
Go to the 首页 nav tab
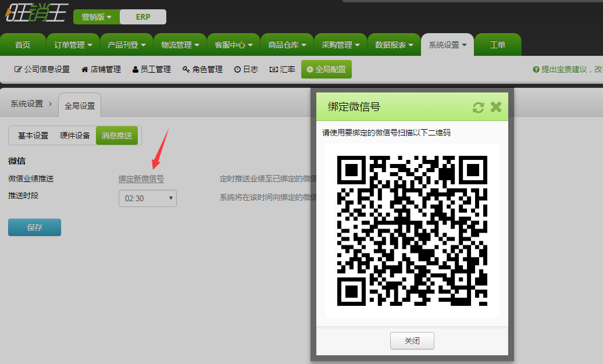pyautogui.click(x=23, y=45)
